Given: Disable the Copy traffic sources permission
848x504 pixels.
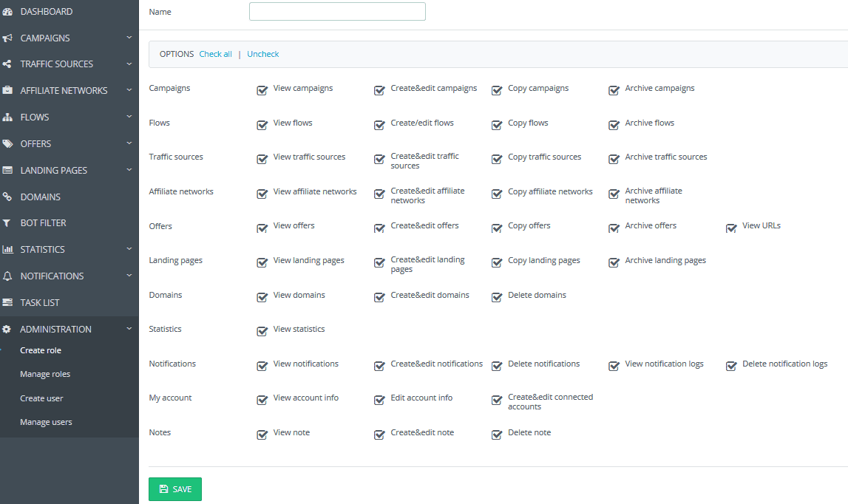Looking at the screenshot, I should (497, 159).
